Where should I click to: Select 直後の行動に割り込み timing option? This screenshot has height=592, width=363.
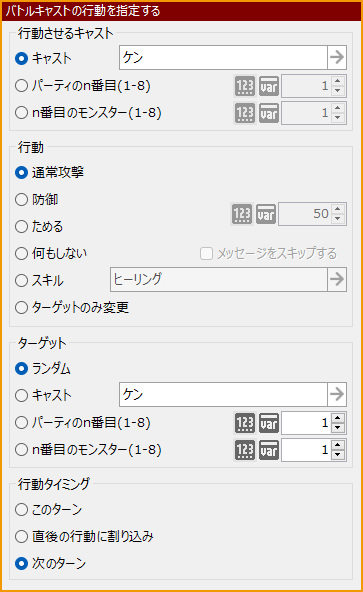pos(84,536)
